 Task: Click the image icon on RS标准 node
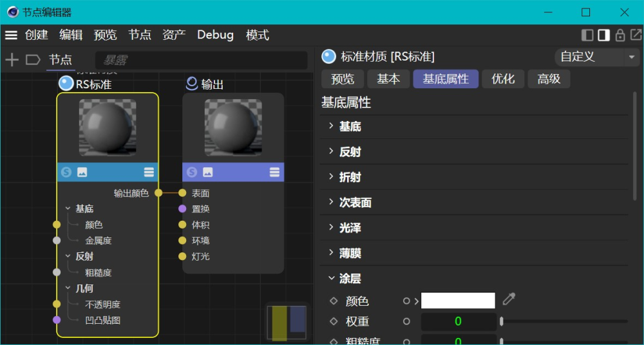click(82, 172)
